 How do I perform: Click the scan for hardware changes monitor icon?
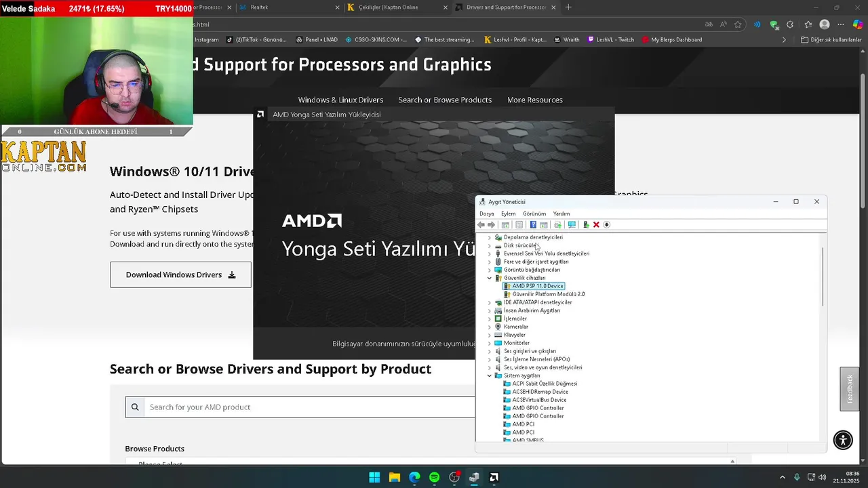572,224
